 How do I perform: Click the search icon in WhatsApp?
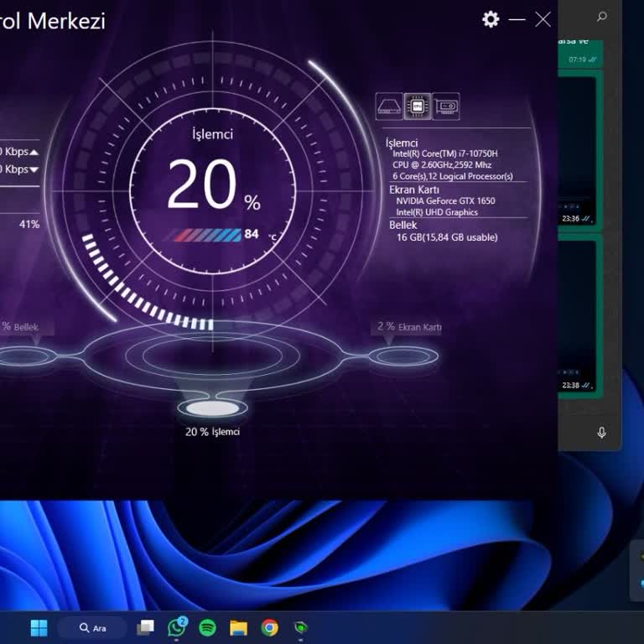pos(602,17)
